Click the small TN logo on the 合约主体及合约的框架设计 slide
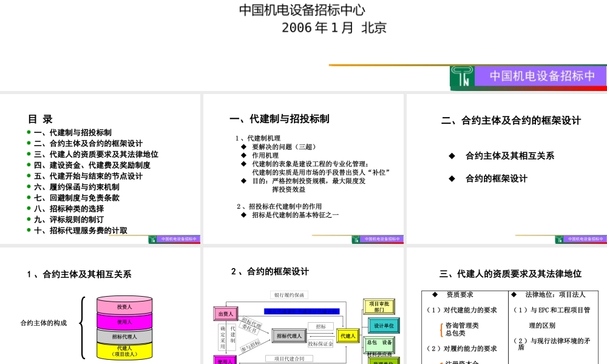Viewport: 607px width, 364px height. 559,240
